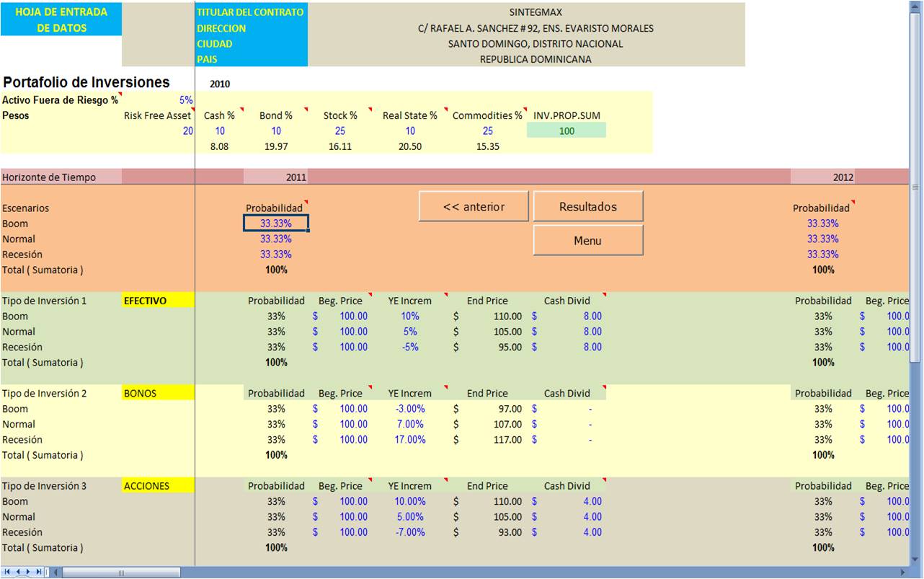The image size is (924, 579).
Task: Select the yellow EFECTIVO investment type cell
Action: [x=159, y=301]
